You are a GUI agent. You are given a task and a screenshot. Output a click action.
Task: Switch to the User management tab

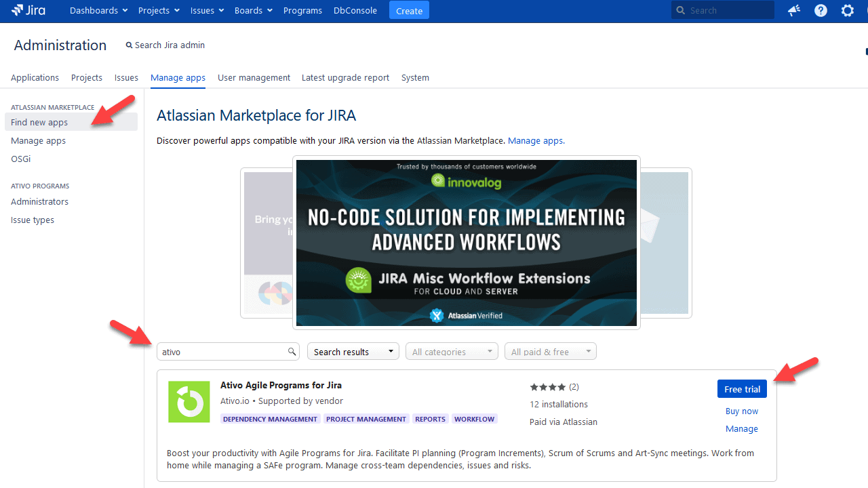coord(254,77)
